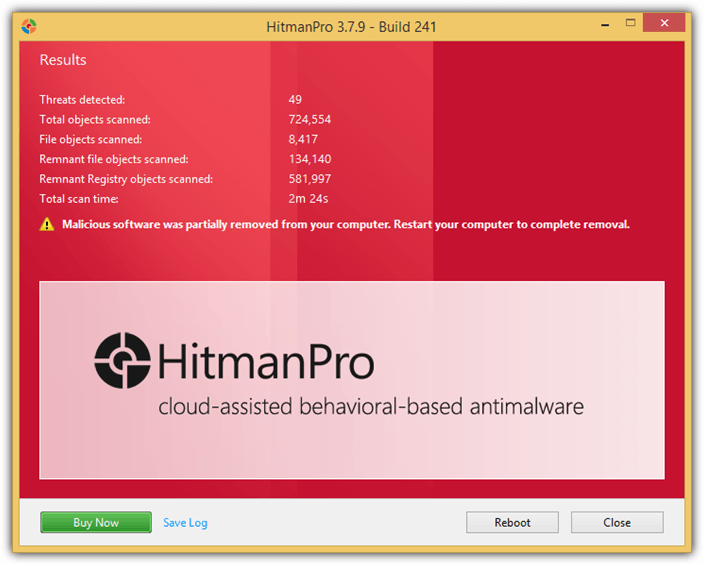Screen dimensions: 704x564
Task: Click the HitmanPro icon in the title bar
Action: 29,24
